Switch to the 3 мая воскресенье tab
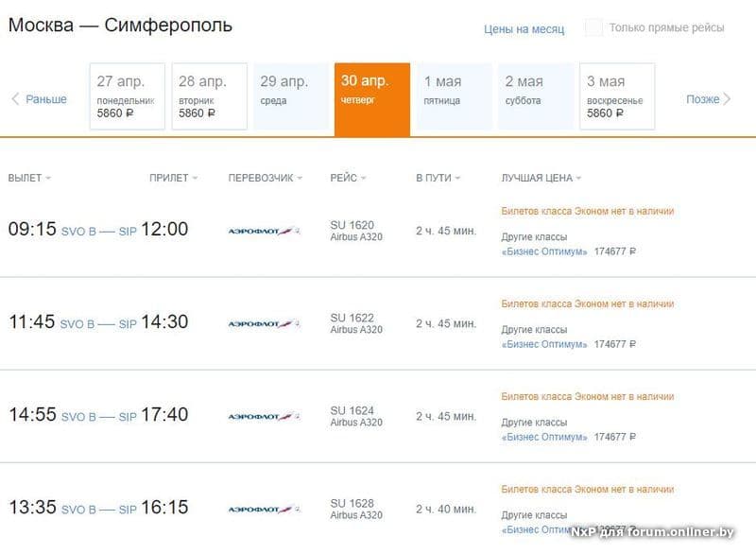Image resolution: width=756 pixels, height=554 pixels. [617, 95]
